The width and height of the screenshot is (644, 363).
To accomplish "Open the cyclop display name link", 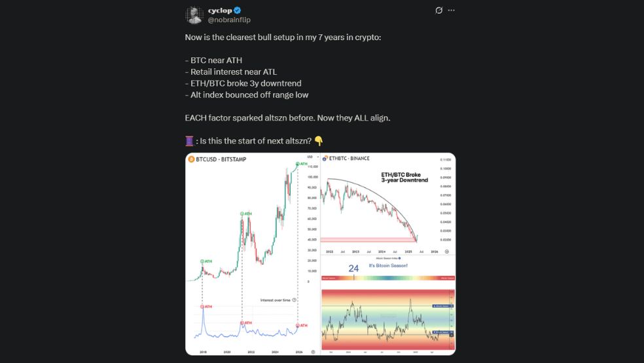I will coord(220,10).
